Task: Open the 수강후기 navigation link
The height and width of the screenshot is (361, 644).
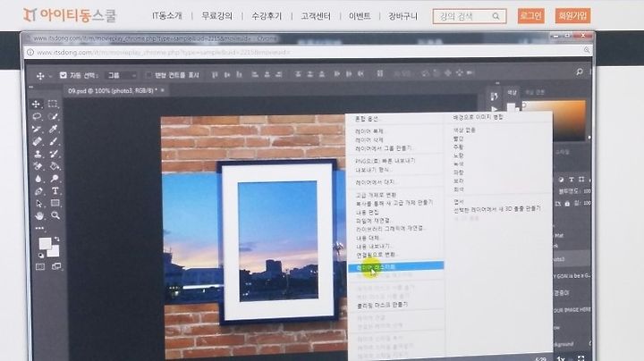Action: (x=267, y=16)
